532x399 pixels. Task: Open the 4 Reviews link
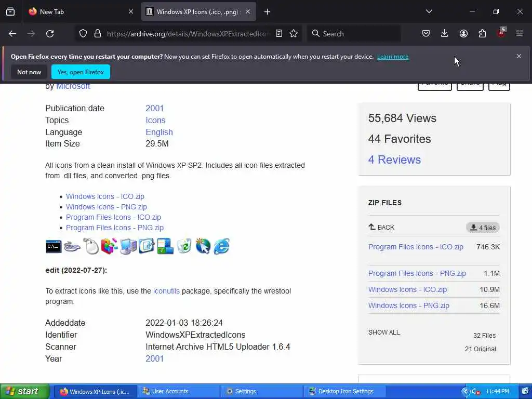[394, 159]
